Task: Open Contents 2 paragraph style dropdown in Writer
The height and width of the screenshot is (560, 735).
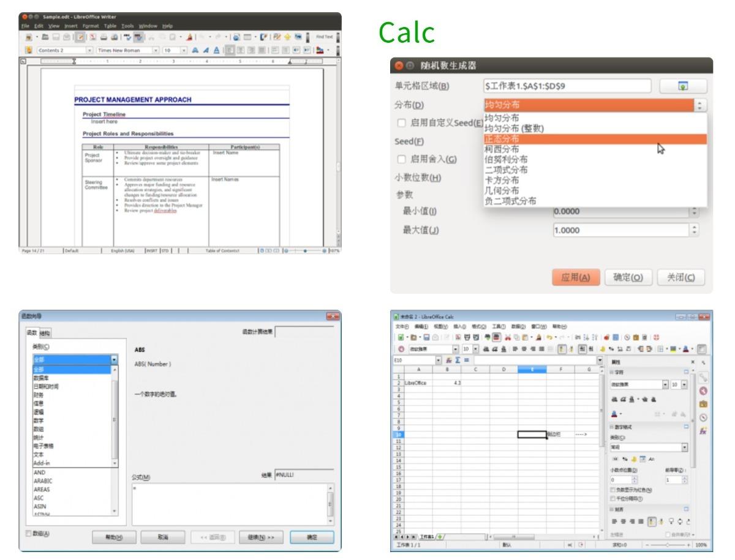Action: [89, 50]
